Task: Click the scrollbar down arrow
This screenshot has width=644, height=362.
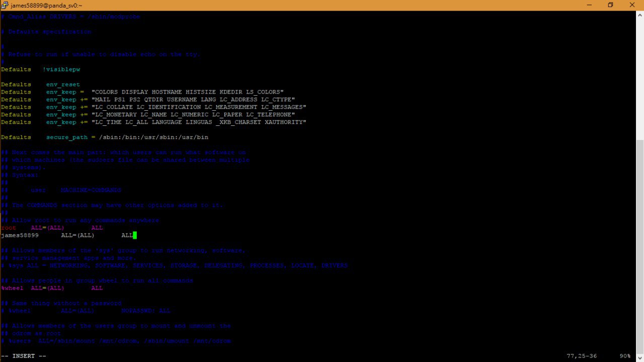Action: (639, 357)
